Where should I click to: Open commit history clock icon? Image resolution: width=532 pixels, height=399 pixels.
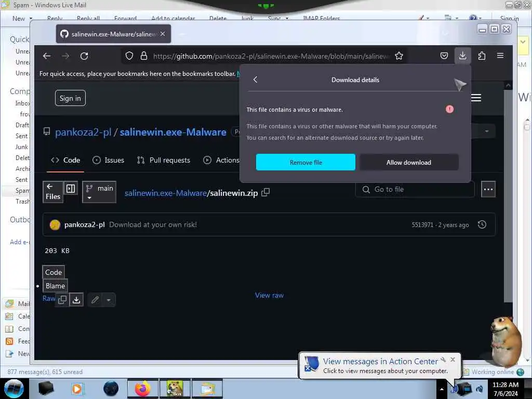click(x=482, y=224)
